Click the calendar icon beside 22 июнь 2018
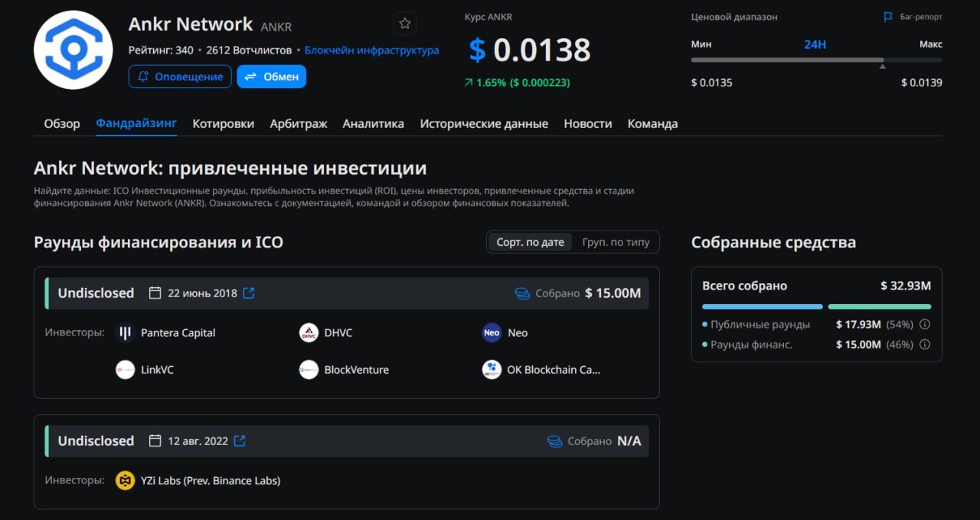The height and width of the screenshot is (520, 980). [155, 293]
